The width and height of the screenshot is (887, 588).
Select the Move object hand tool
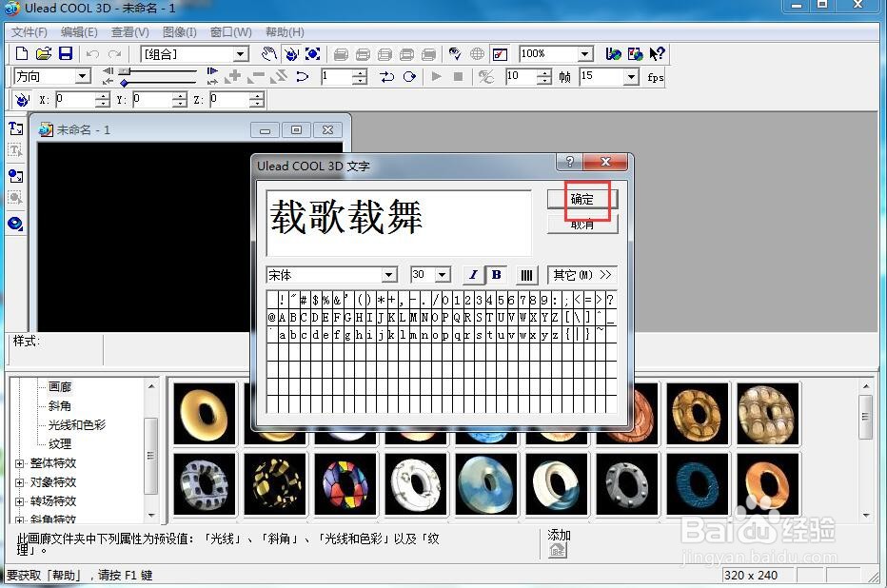(269, 54)
